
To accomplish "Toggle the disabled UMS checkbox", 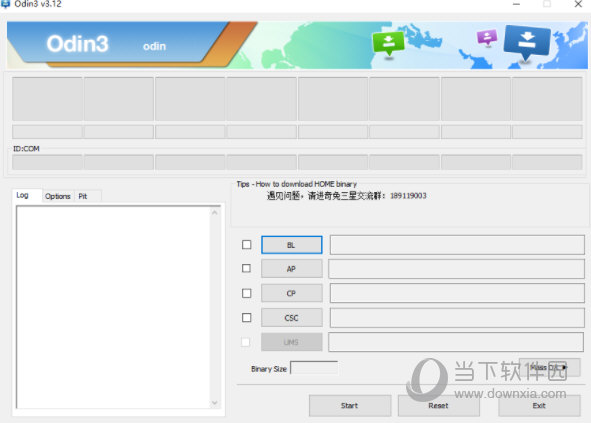I will (245, 342).
